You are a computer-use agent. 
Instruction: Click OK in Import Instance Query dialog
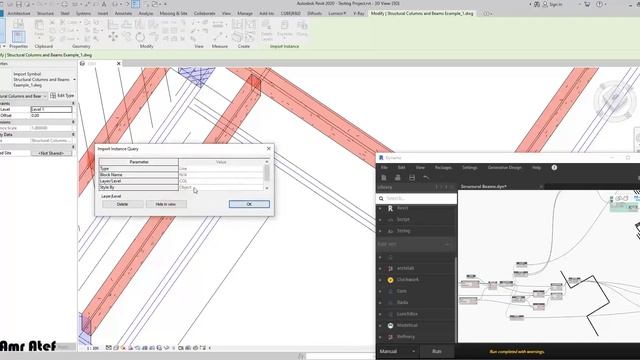[249, 204]
